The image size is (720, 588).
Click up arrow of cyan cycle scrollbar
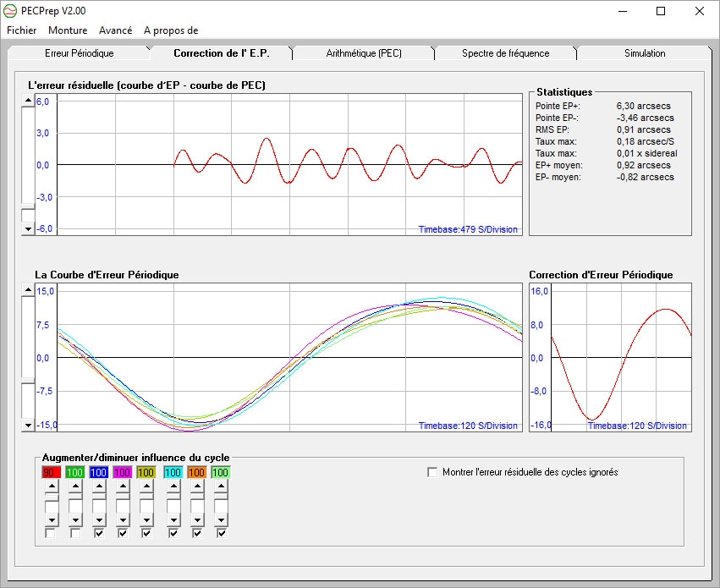(x=173, y=486)
